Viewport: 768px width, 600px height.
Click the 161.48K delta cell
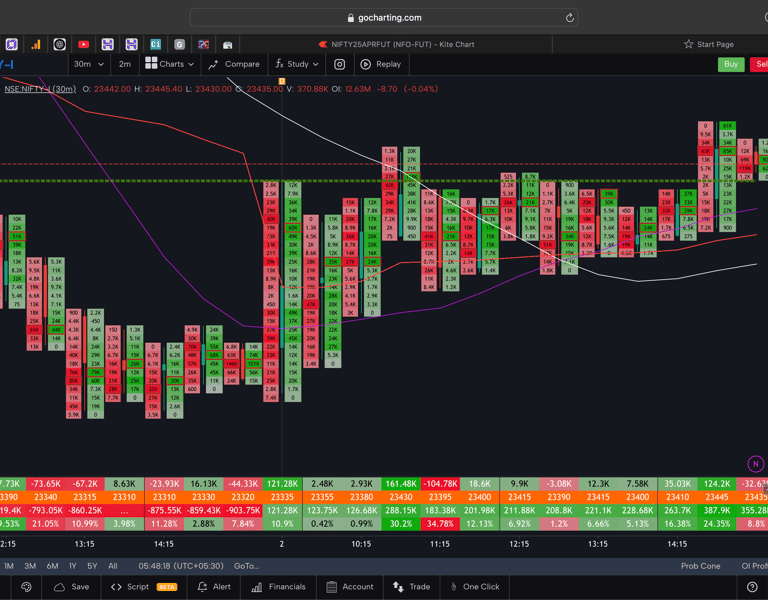pyautogui.click(x=401, y=484)
